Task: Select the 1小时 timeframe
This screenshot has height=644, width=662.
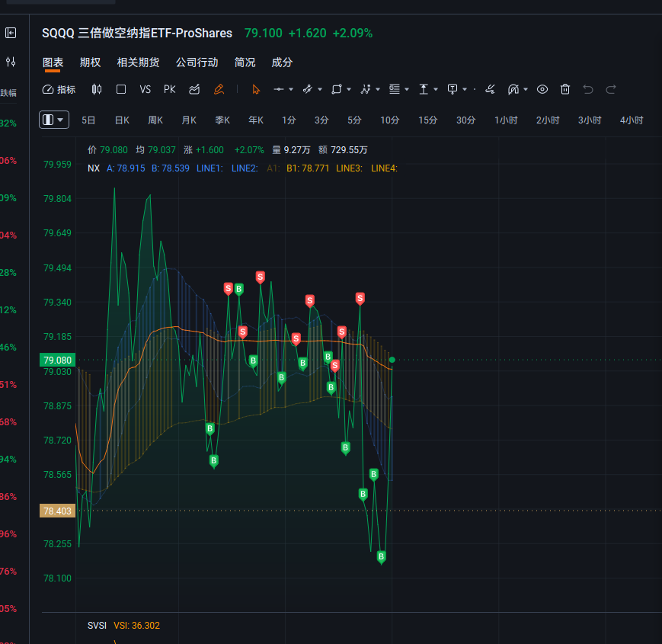Action: pyautogui.click(x=506, y=120)
